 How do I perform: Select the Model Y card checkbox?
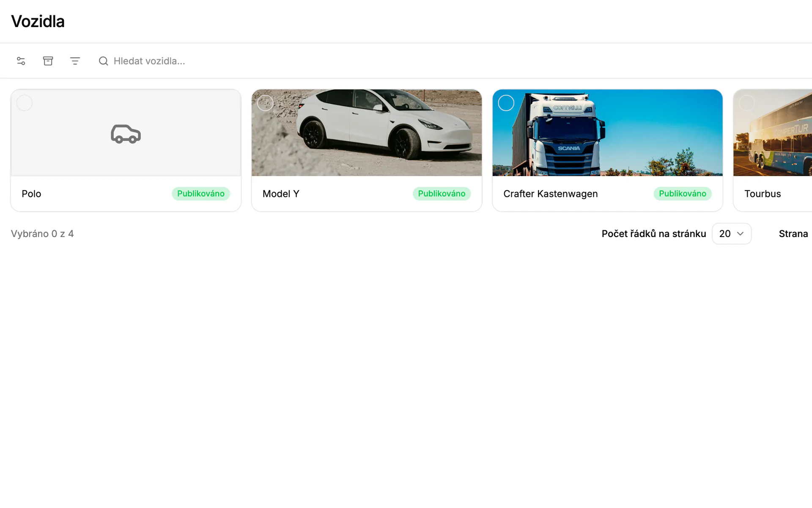[265, 103]
